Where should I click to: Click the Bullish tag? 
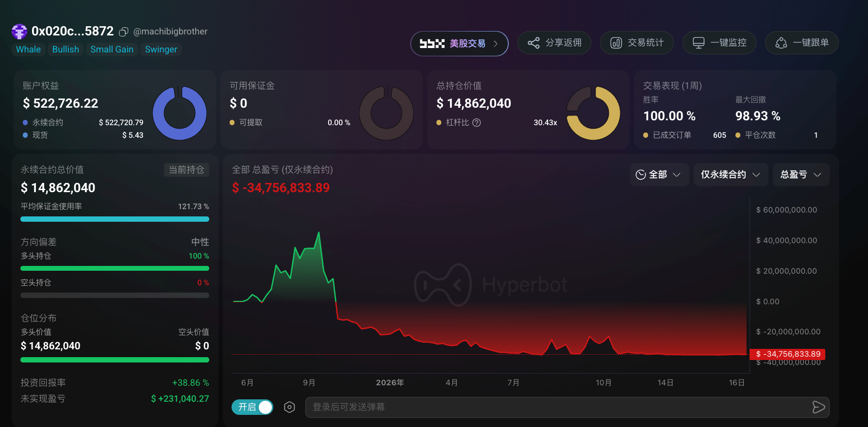tap(66, 49)
